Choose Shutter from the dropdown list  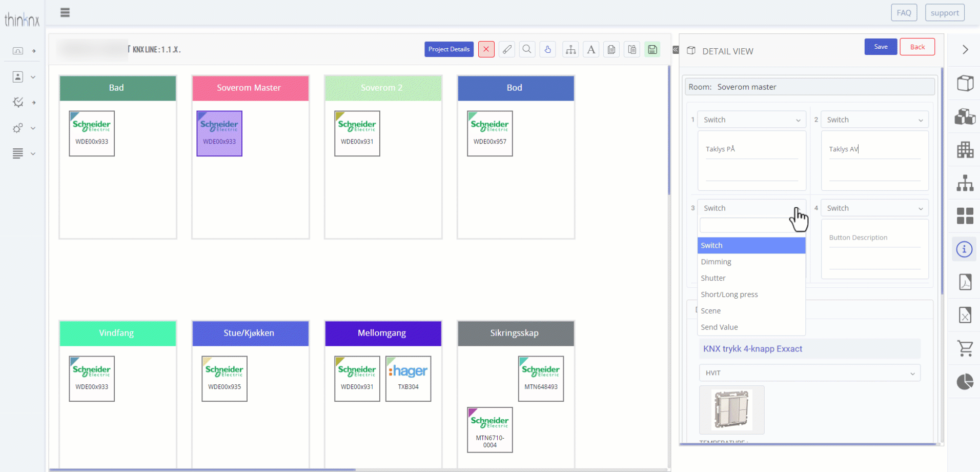(751, 278)
